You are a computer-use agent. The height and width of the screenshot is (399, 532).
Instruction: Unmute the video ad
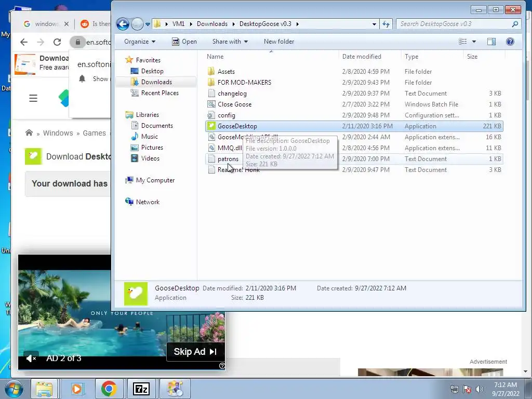(31, 358)
